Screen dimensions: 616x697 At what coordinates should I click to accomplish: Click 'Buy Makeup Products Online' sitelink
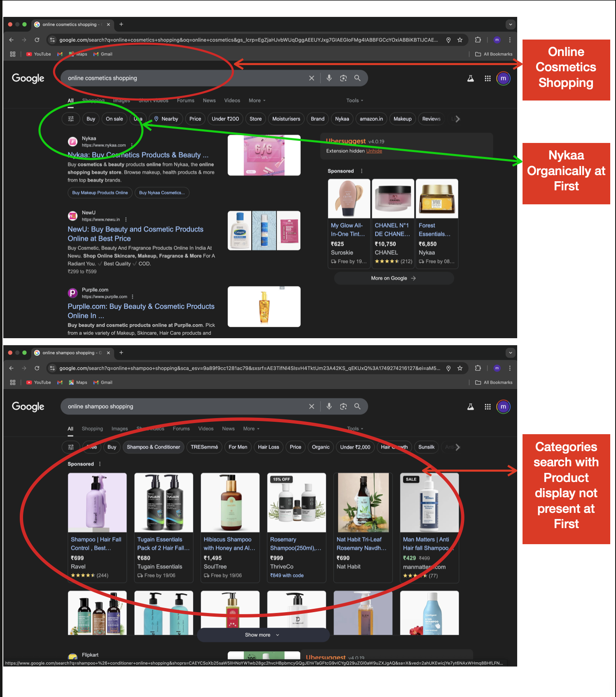(x=100, y=193)
